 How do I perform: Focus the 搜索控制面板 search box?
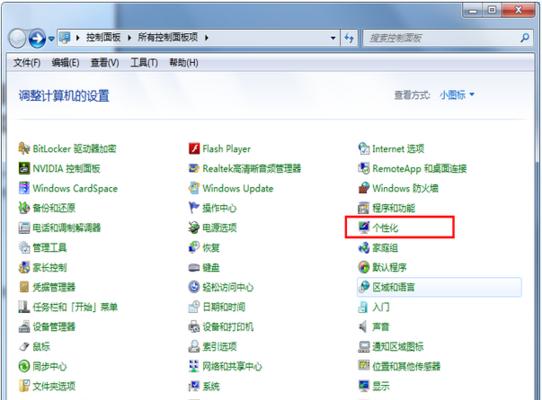[x=448, y=38]
